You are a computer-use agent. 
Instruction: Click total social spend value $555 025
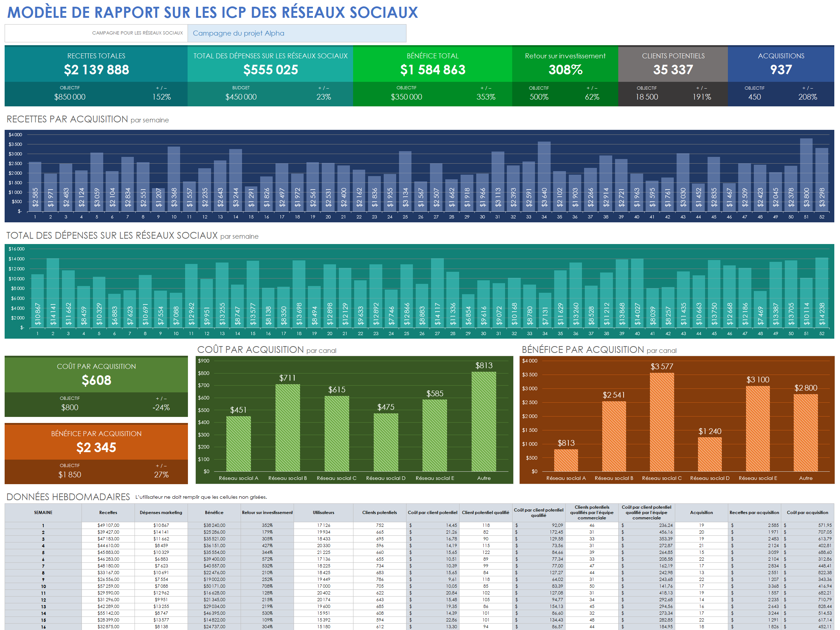coord(271,70)
